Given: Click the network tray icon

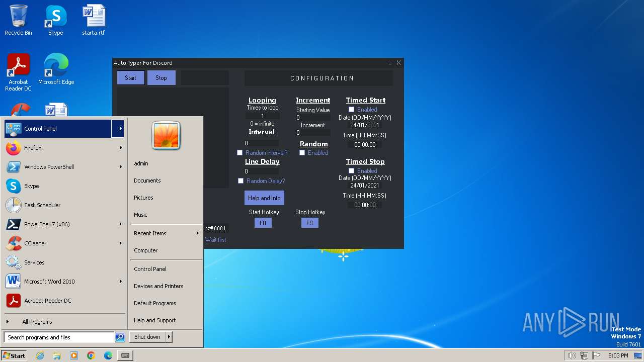Looking at the screenshot, I should point(584,355).
